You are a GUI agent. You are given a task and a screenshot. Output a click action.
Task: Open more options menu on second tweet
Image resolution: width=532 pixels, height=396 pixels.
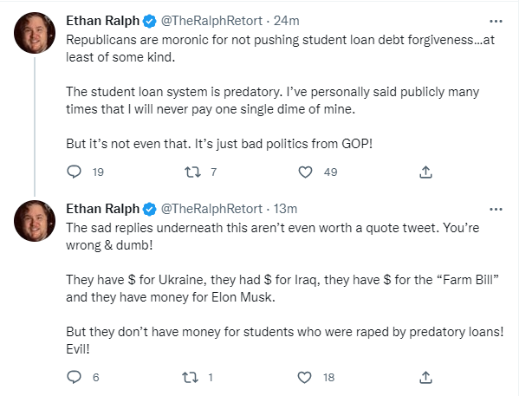pos(496,209)
